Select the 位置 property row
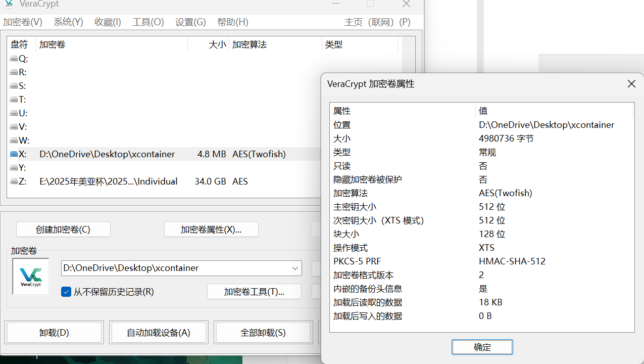 point(482,125)
